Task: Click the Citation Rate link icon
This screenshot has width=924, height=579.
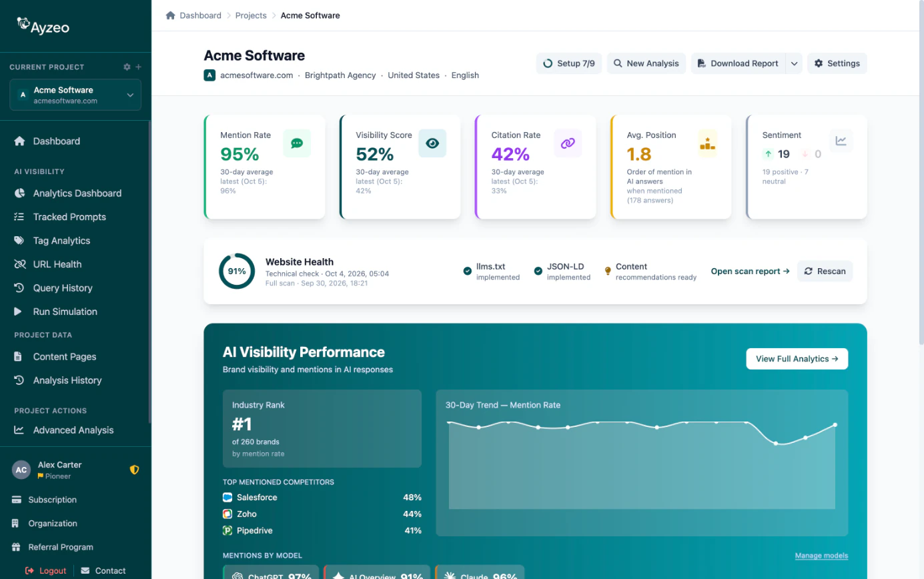Action: [568, 143]
